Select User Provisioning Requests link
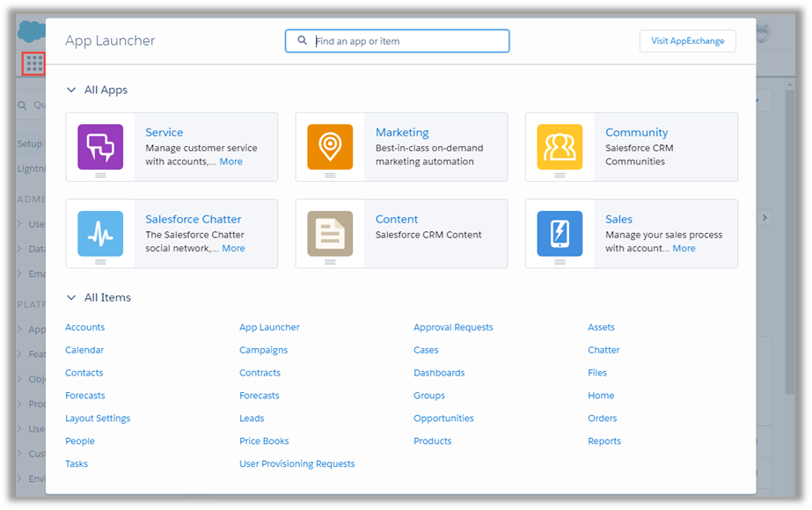812x510 pixels. [296, 464]
